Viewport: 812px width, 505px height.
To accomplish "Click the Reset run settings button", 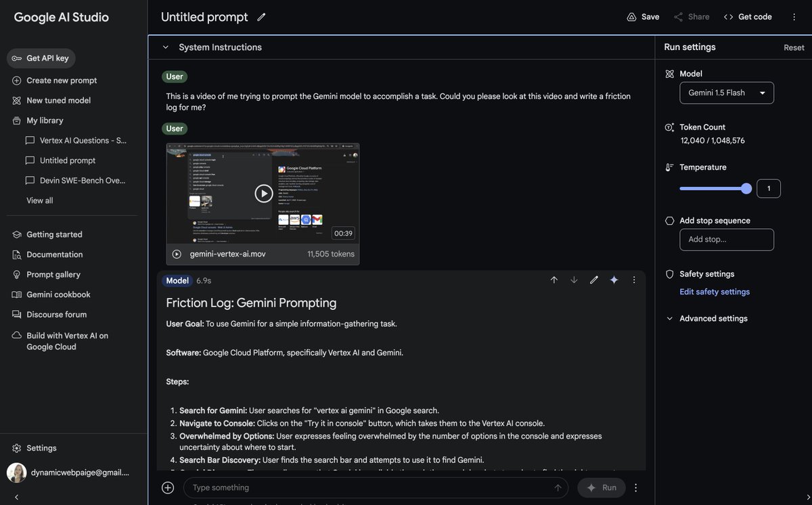I will point(794,47).
